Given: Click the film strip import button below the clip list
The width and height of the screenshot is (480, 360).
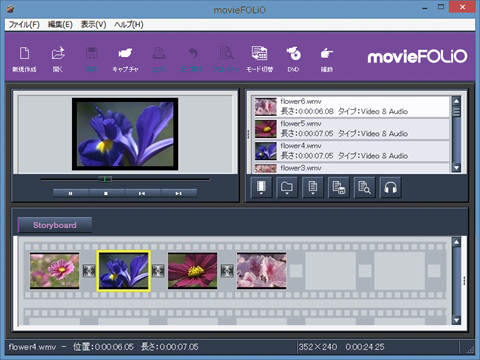Looking at the screenshot, I should tap(261, 187).
